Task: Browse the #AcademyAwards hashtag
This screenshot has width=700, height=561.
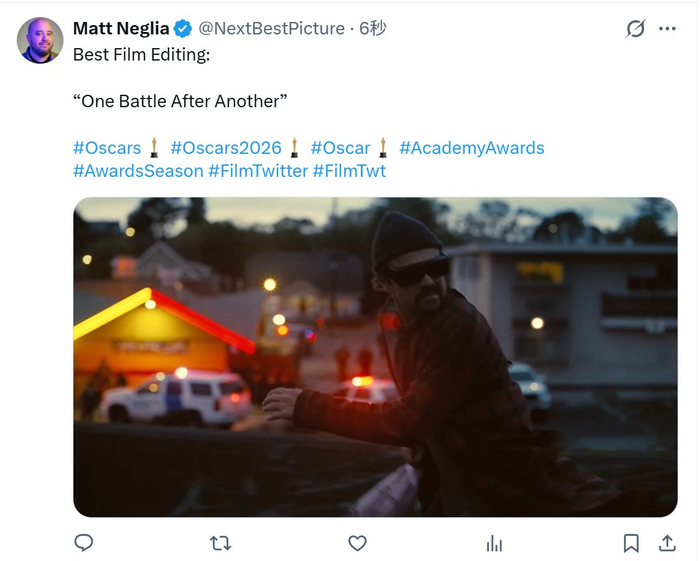Action: pos(471,148)
